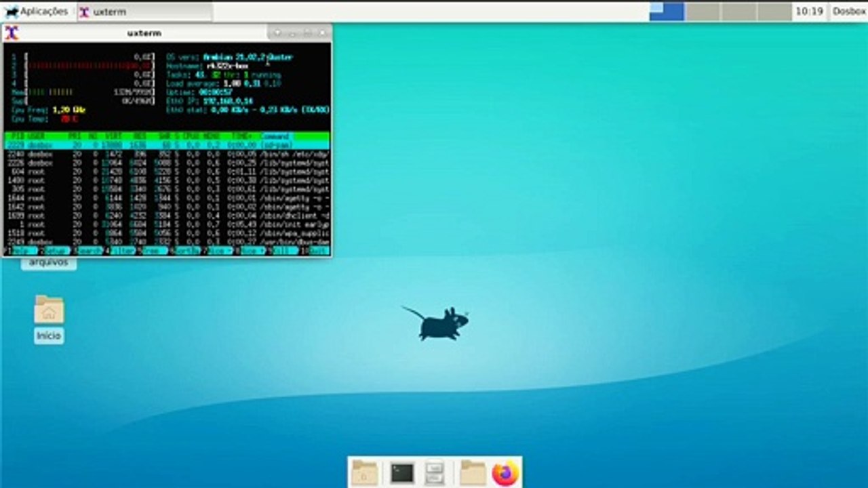The height and width of the screenshot is (488, 868).
Task: Select the /bin/sh process row in htop
Action: [167, 154]
